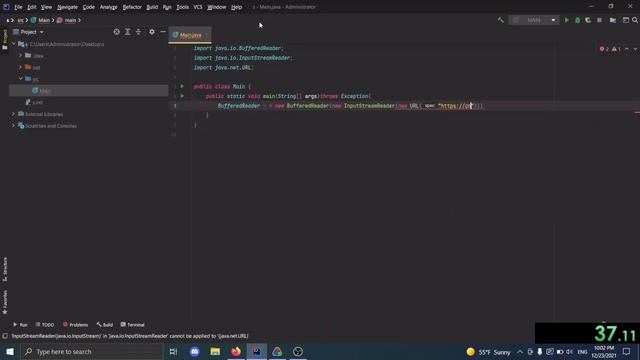Image resolution: width=640 pixels, height=360 pixels.
Task: Open the Terminal tool window tab
Action: [133, 324]
